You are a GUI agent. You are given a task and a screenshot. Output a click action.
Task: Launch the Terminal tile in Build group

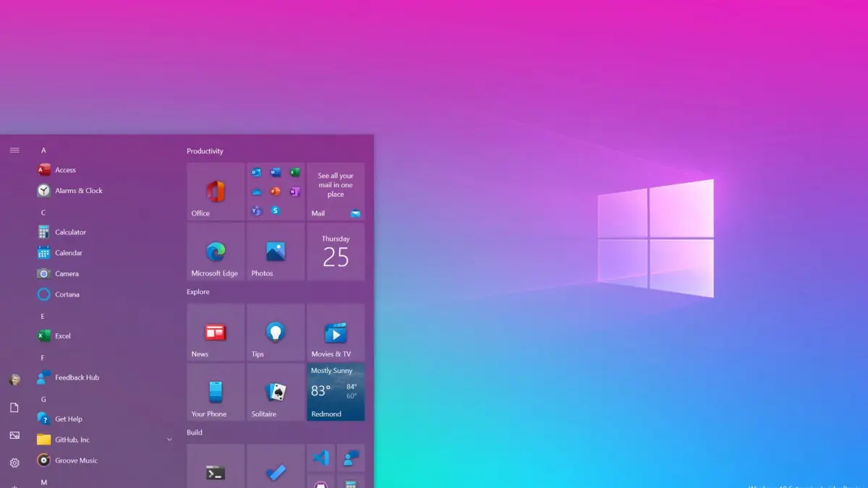(x=216, y=466)
